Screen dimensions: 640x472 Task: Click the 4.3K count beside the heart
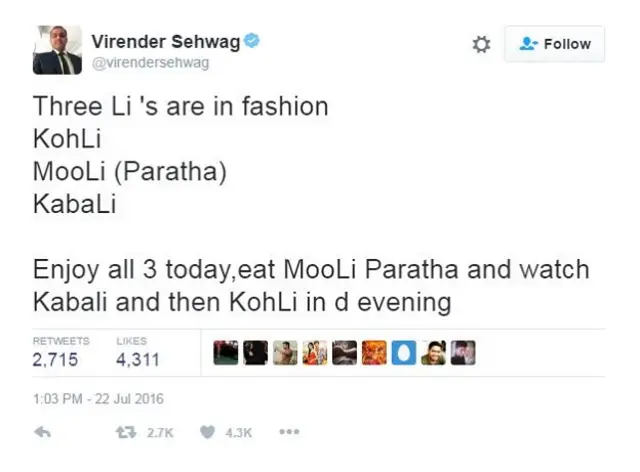pyautogui.click(x=238, y=432)
